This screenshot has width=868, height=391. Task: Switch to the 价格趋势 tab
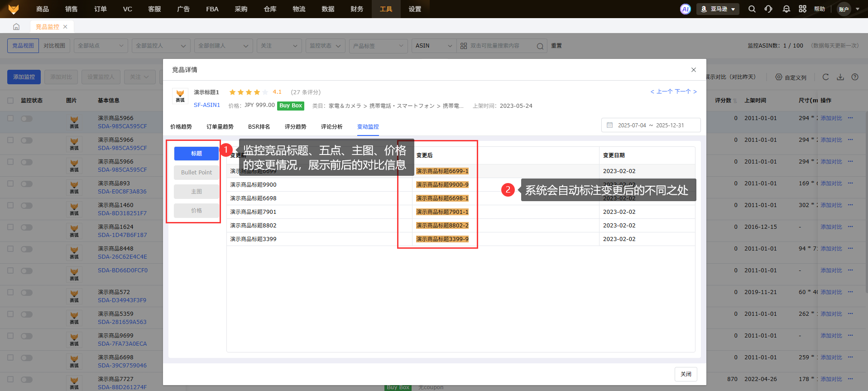(x=181, y=127)
